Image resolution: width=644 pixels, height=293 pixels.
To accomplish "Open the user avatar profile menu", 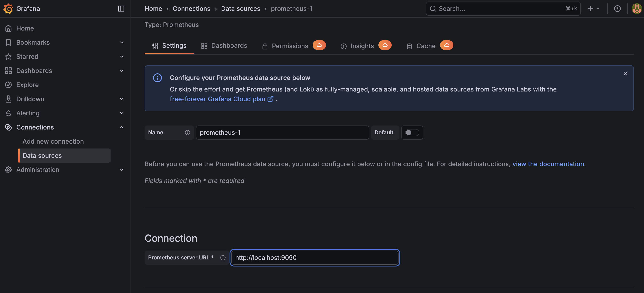I will pos(636,9).
